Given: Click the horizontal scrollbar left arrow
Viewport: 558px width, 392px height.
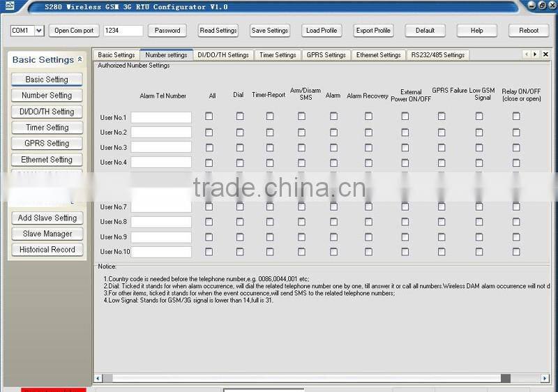Looking at the screenshot, I should pyautogui.click(x=99, y=378).
